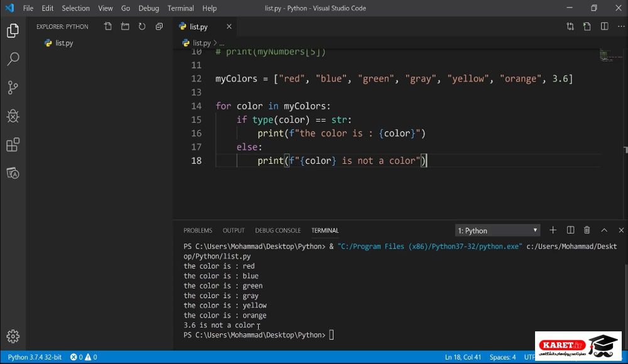
Task: Create a new terminal with plus icon
Action: [x=553, y=230]
